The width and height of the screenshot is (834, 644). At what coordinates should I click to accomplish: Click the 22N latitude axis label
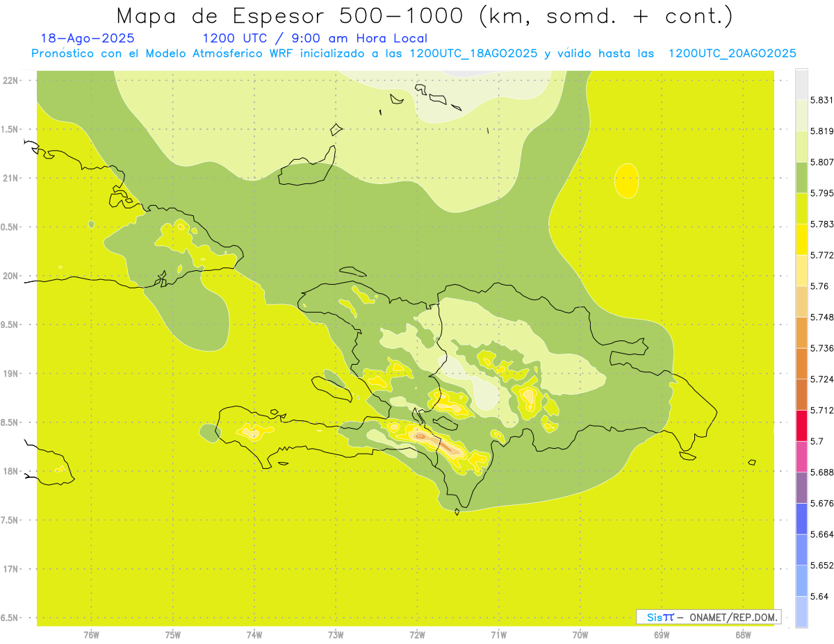coord(12,80)
